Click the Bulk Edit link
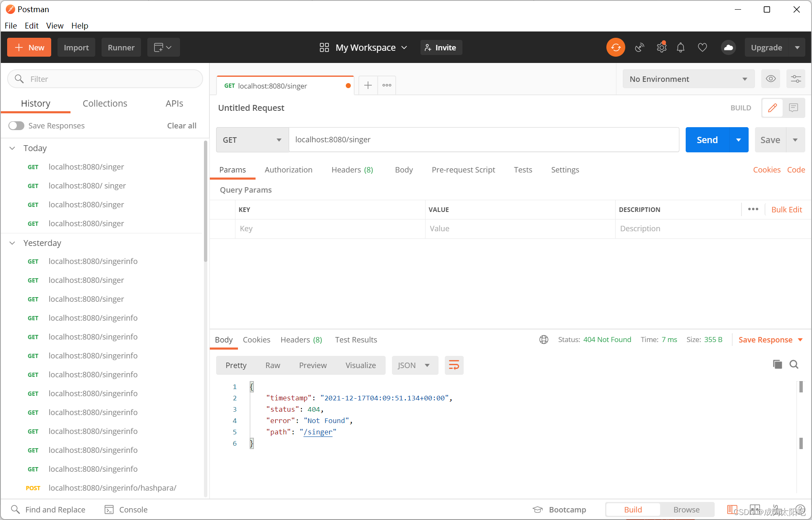Image resolution: width=812 pixels, height=520 pixels. (x=786, y=209)
